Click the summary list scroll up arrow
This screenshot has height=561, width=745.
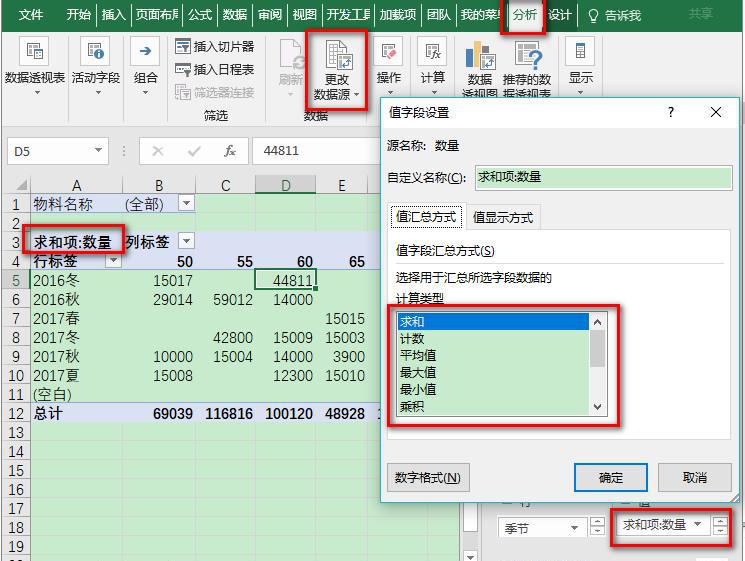point(598,322)
